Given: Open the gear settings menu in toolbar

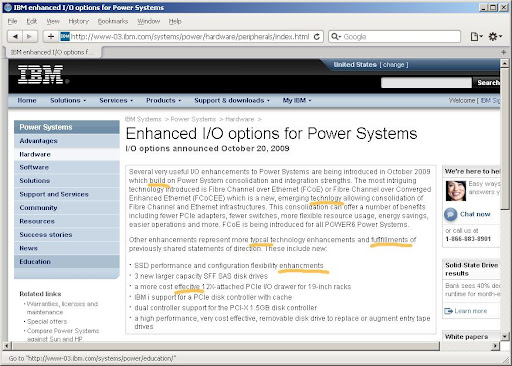Looking at the screenshot, I should pos(495,36).
